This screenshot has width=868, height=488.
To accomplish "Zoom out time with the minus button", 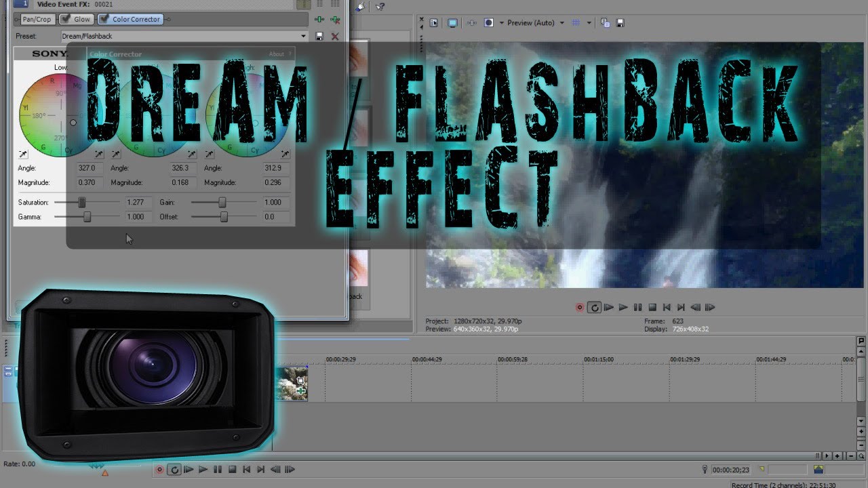I will pyautogui.click(x=852, y=456).
